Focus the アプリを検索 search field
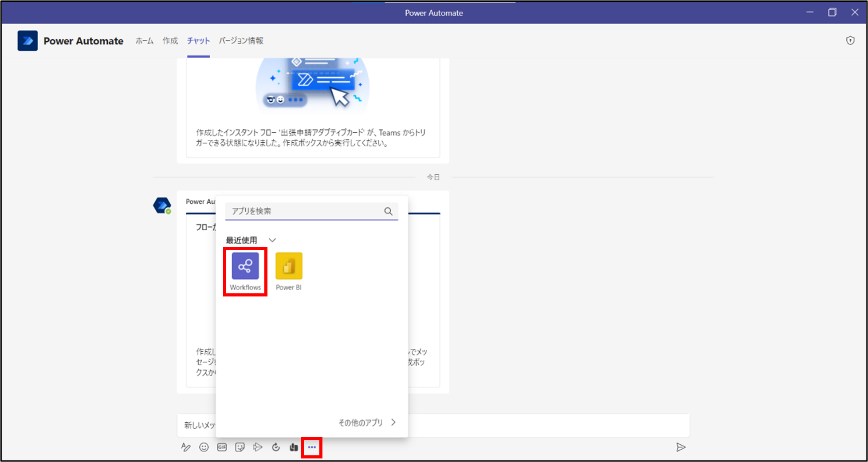The height and width of the screenshot is (462, 868). click(311, 211)
